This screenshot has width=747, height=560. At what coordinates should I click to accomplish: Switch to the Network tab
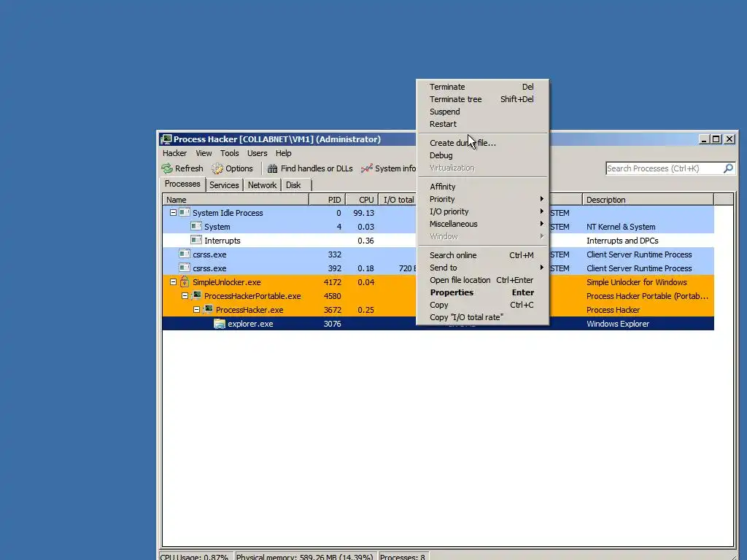coord(262,185)
